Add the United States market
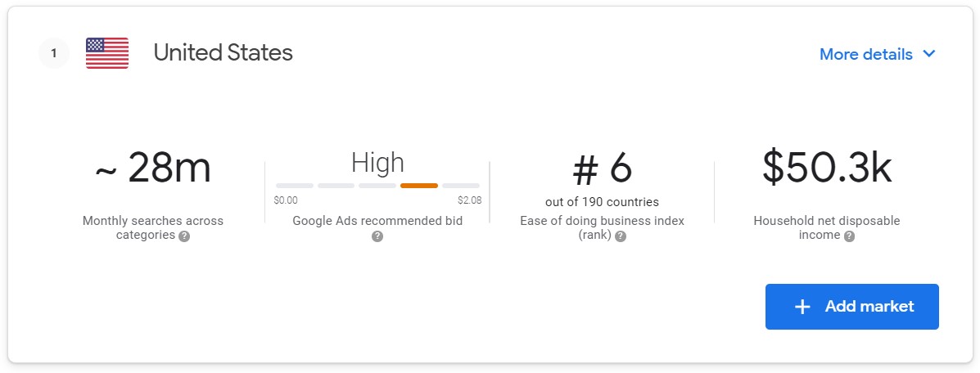Screen dimensions: 980x373 click(x=852, y=307)
